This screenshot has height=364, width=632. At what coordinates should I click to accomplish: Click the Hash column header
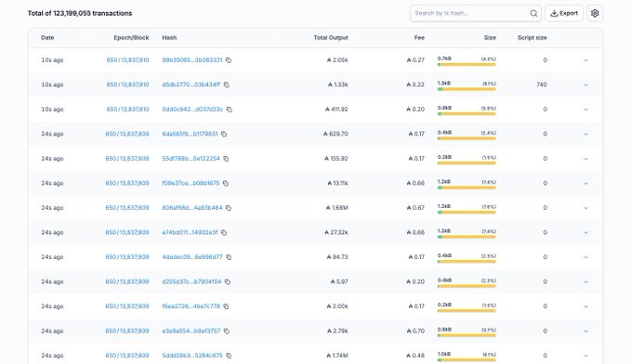click(169, 37)
